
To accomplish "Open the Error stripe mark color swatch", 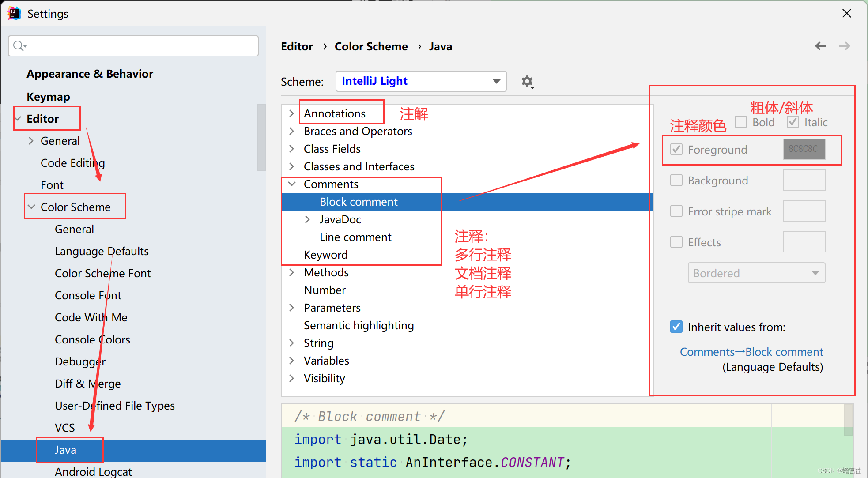I will click(804, 211).
